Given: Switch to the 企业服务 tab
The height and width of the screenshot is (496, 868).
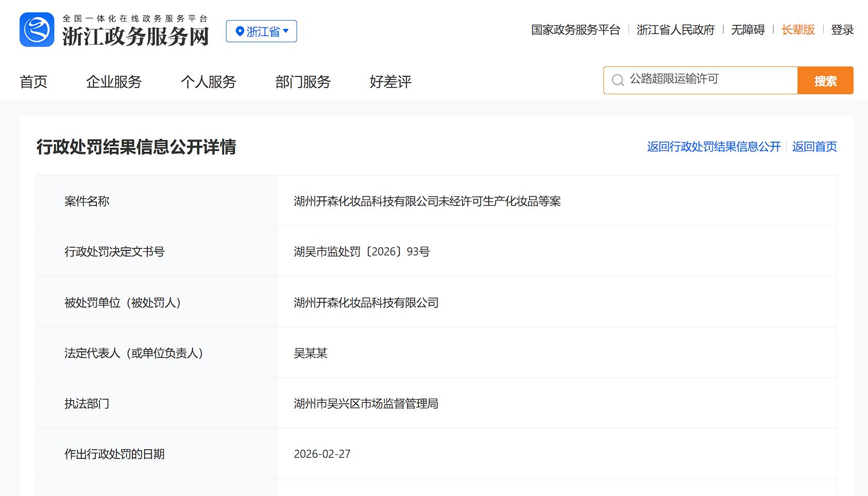Looking at the screenshot, I should (115, 81).
